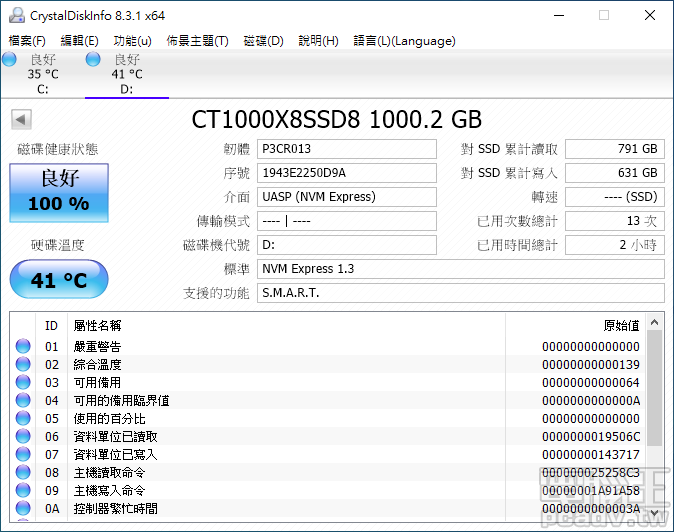Screen dimensions: 674x532
Task: Open the 佈景主題(T) menu
Action: [x=197, y=41]
